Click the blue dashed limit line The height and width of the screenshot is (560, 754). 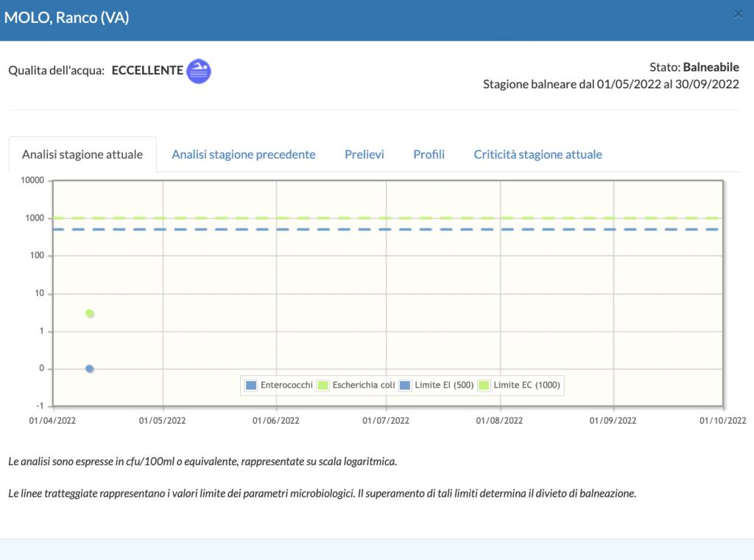click(x=442, y=230)
